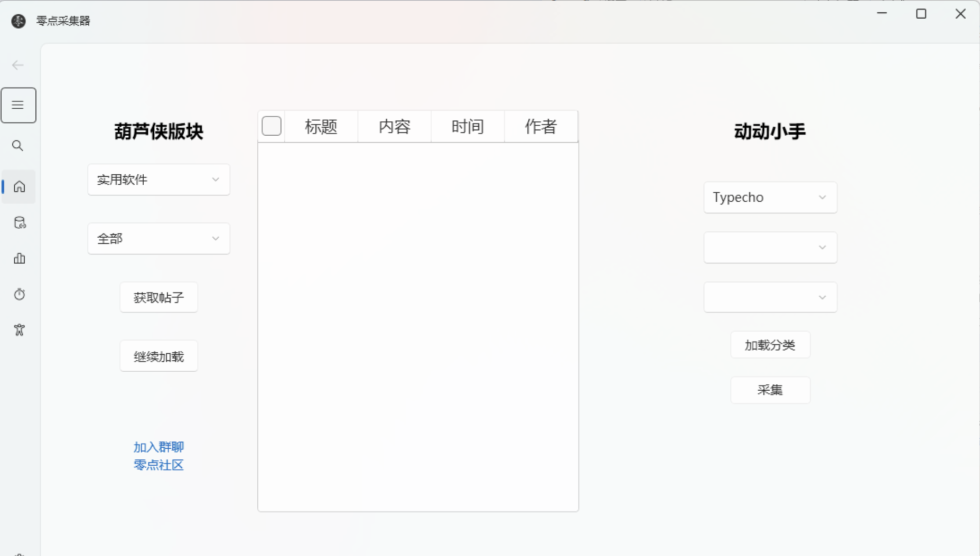This screenshot has height=556, width=980.
Task: Maximize the 零点采集器 window
Action: click(x=921, y=14)
